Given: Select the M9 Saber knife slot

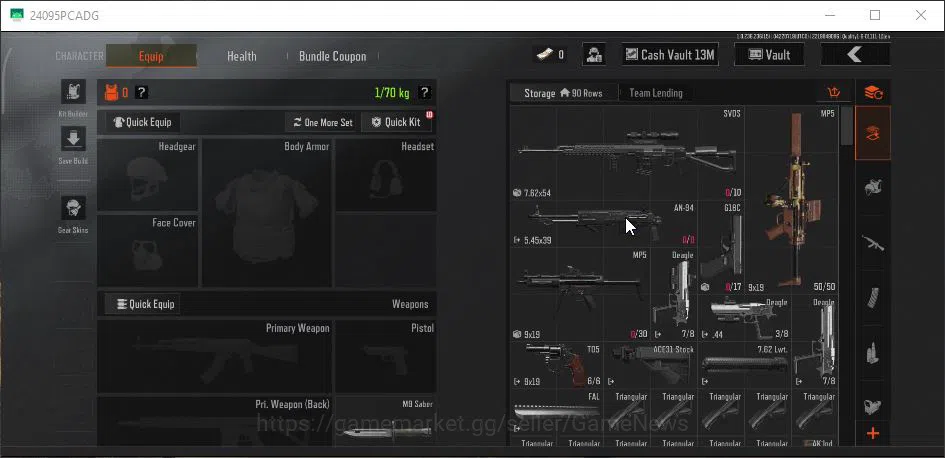Looking at the screenshot, I should (386, 421).
